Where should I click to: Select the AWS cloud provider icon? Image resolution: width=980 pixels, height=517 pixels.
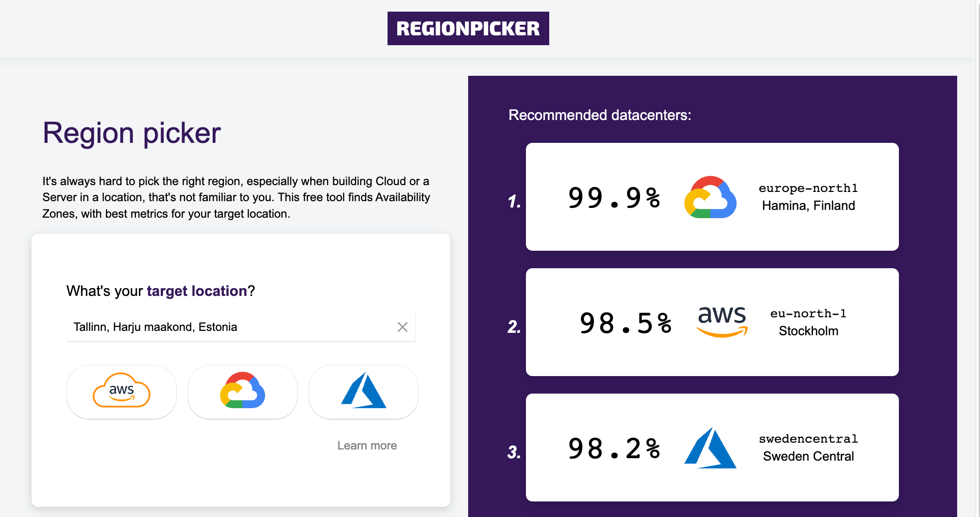121,392
